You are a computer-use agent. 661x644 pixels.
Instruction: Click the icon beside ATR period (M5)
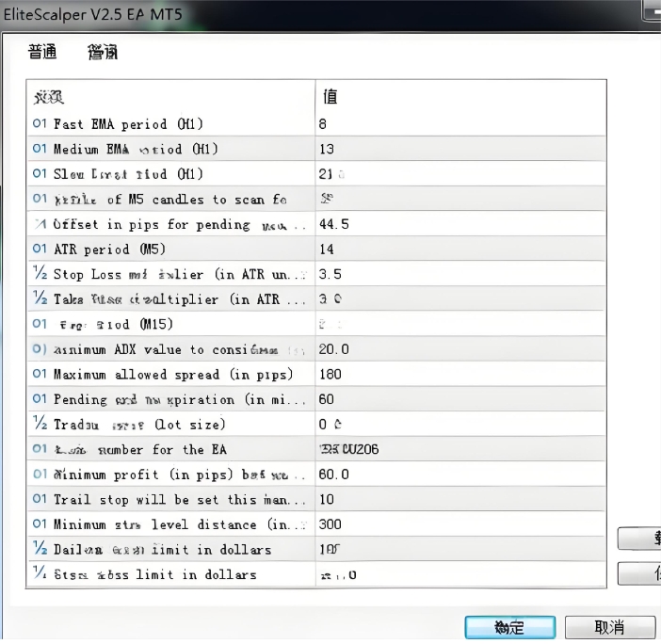[40, 250]
